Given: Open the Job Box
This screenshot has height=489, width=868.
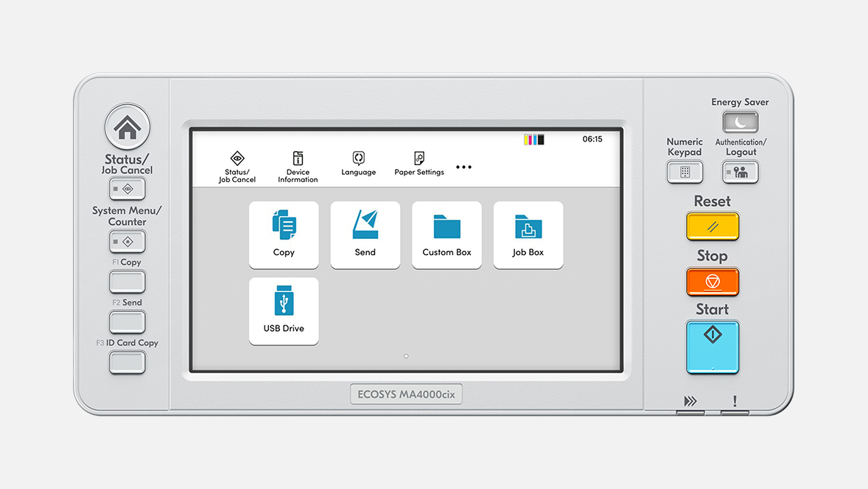Looking at the screenshot, I should [x=528, y=235].
